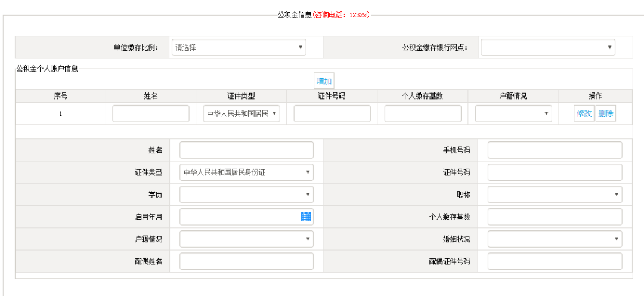The height and width of the screenshot is (296, 644).
Task: Open the form's 证件类型 dropdown showing 身份证
Action: (x=246, y=172)
